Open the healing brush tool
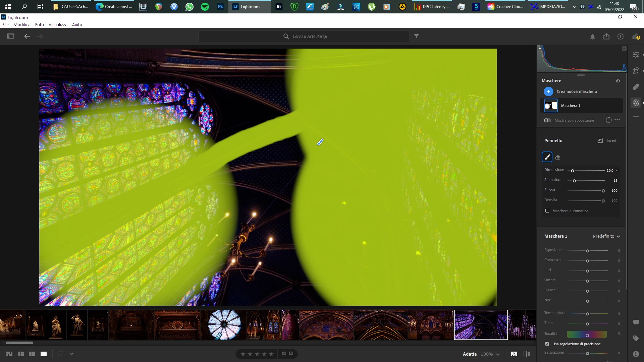This screenshot has height=362, width=644. pyautogui.click(x=636, y=87)
